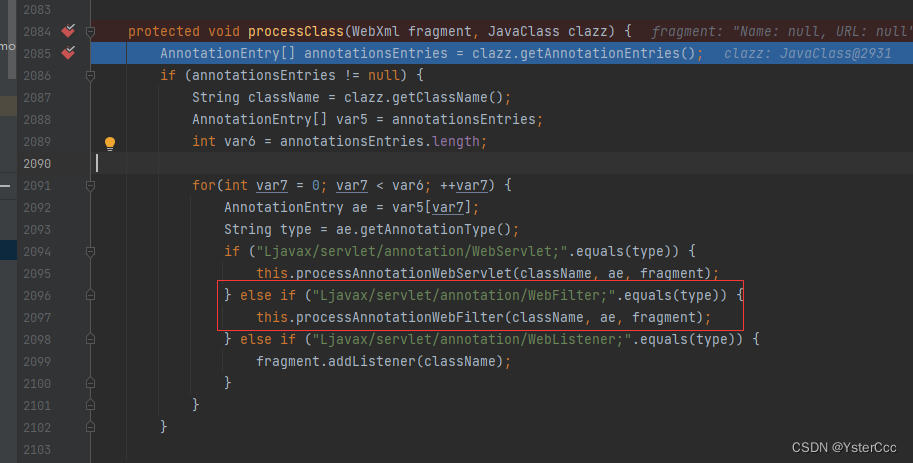The height and width of the screenshot is (463, 913).
Task: Click the 'protected' keyword on line 2084
Action: [164, 31]
